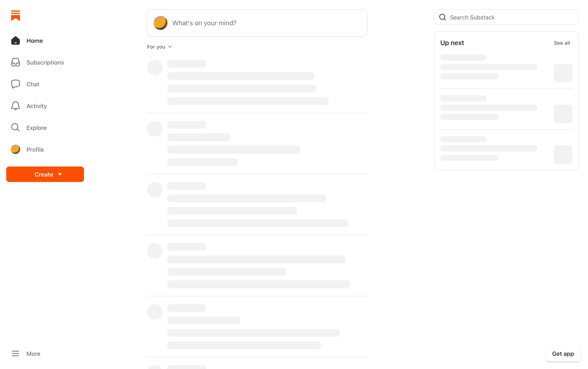The height and width of the screenshot is (369, 588).
Task: Open the Chat speech bubble icon
Action: click(15, 84)
